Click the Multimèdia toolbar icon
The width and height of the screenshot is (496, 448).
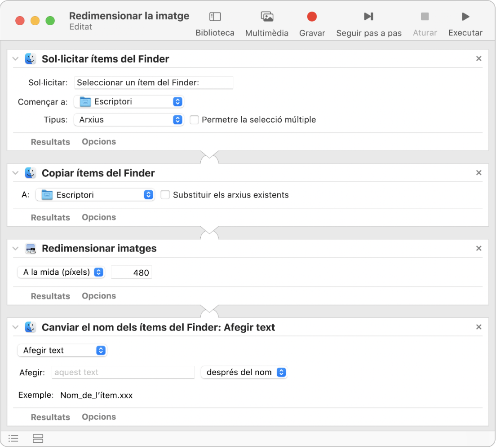267,17
